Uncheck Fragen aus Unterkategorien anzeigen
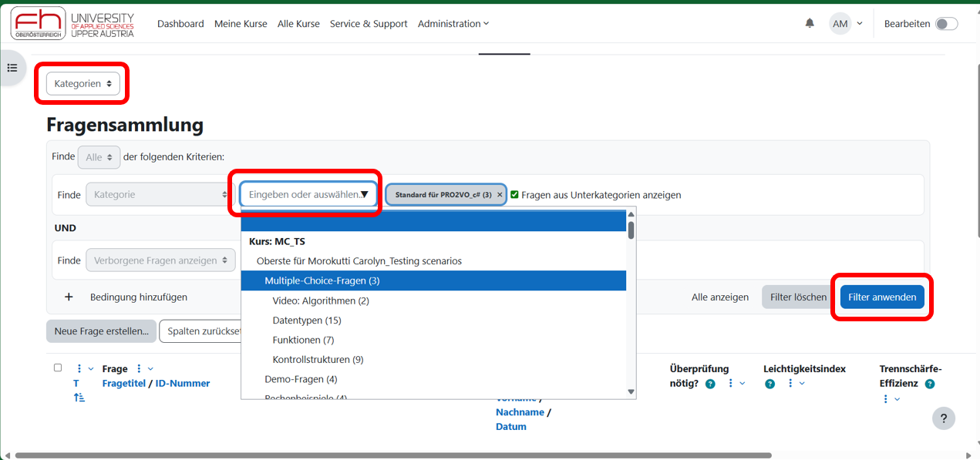The height and width of the screenshot is (460, 980). [514, 195]
